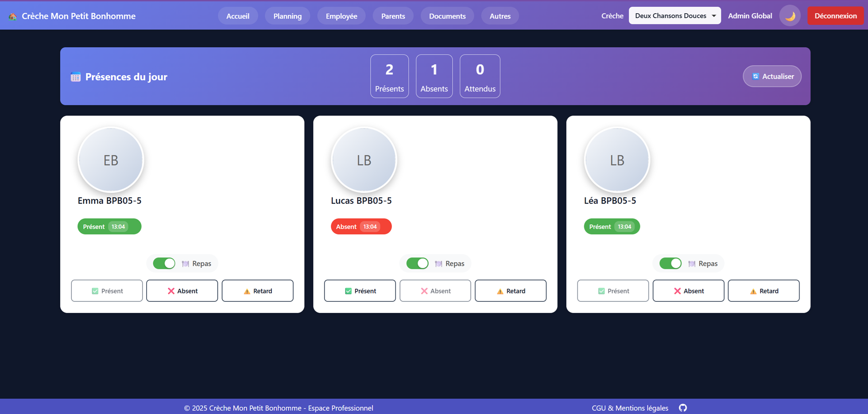The height and width of the screenshot is (414, 868).
Task: Switch off Léa's Repas toggle
Action: point(670,263)
